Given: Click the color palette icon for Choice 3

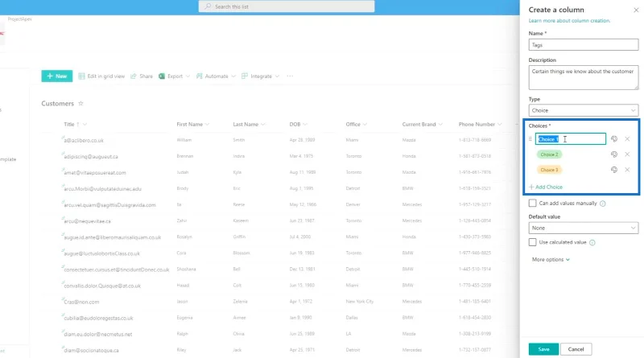Looking at the screenshot, I should [614, 170].
